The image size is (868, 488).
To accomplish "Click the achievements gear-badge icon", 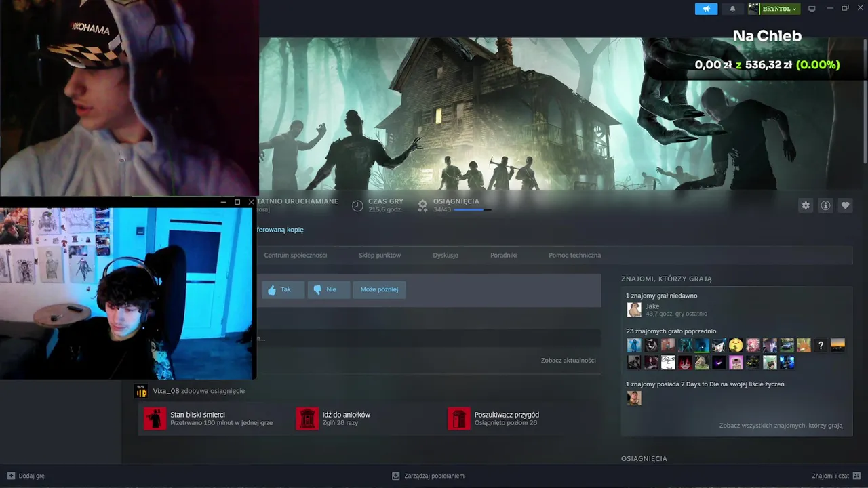I will 422,205.
